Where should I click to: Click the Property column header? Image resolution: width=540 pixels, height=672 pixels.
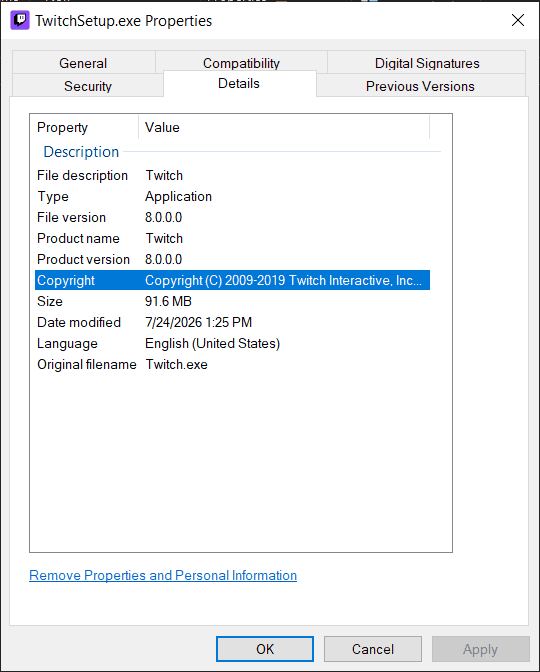[84, 127]
